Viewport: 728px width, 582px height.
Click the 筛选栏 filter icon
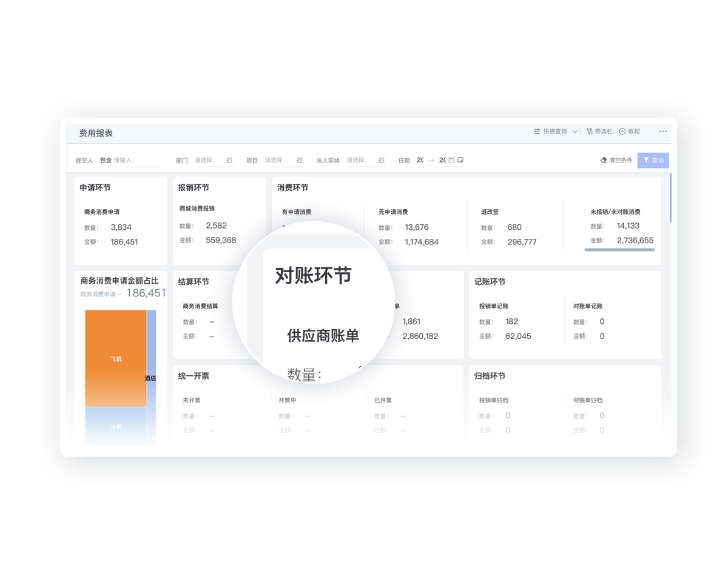pos(590,132)
